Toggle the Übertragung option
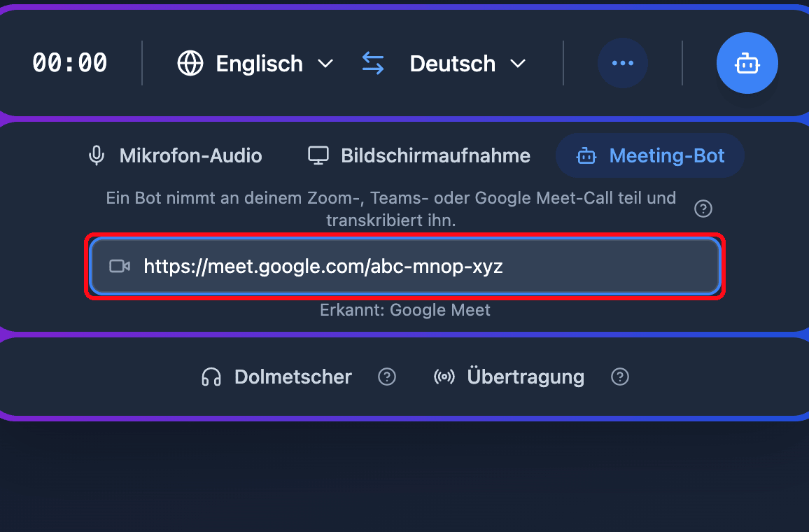The width and height of the screenshot is (809, 532). pos(509,377)
